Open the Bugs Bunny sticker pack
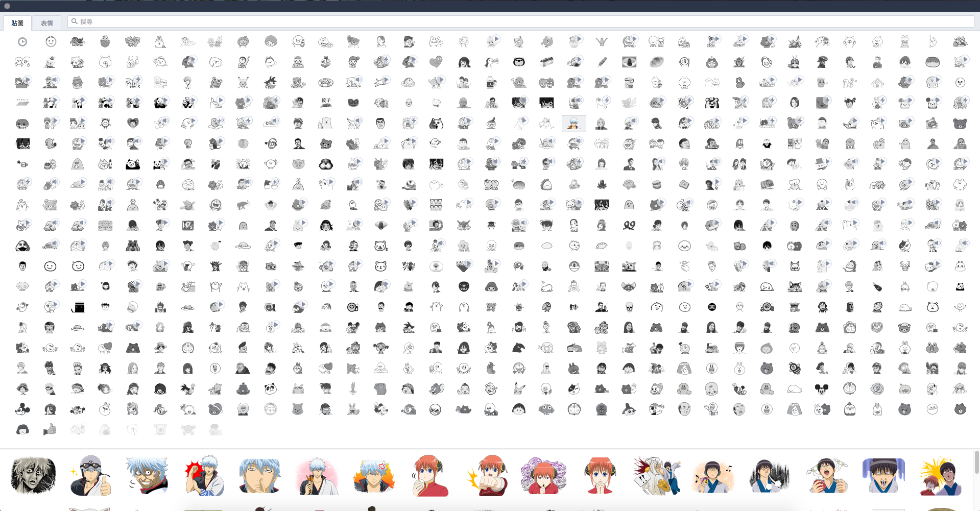The height and width of the screenshot is (511, 980). pos(352,389)
